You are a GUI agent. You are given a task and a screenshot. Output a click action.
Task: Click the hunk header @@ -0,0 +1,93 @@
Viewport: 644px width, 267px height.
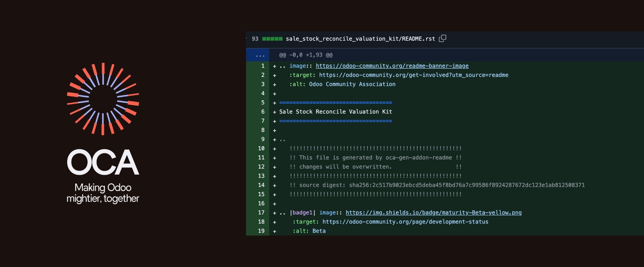point(306,55)
